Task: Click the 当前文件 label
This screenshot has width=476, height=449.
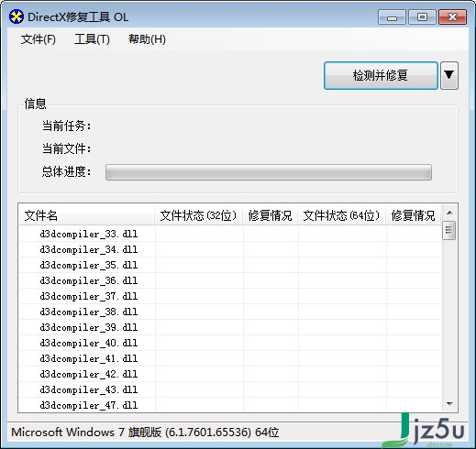Action: tap(66, 148)
